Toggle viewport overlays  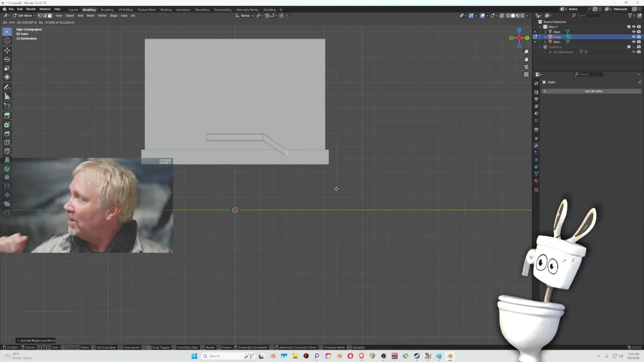click(x=482, y=16)
